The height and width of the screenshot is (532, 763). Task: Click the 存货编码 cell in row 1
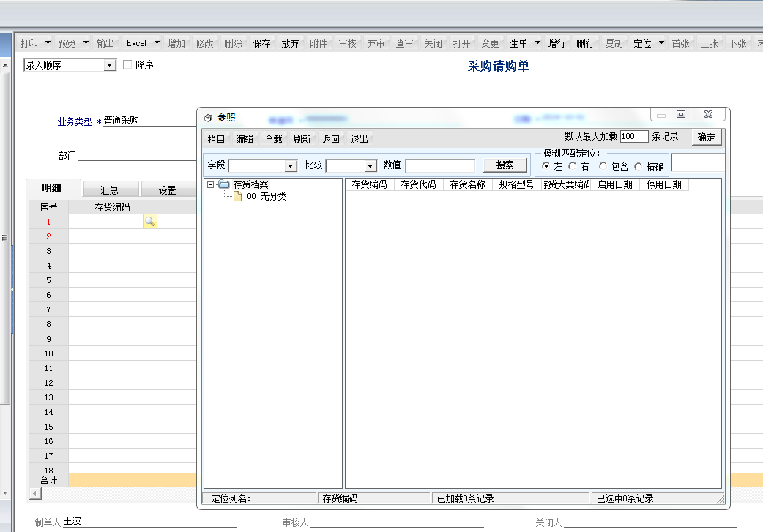point(106,222)
